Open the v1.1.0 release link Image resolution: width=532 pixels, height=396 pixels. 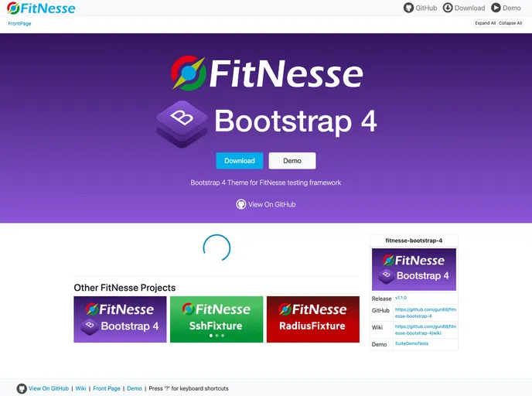[401, 298]
